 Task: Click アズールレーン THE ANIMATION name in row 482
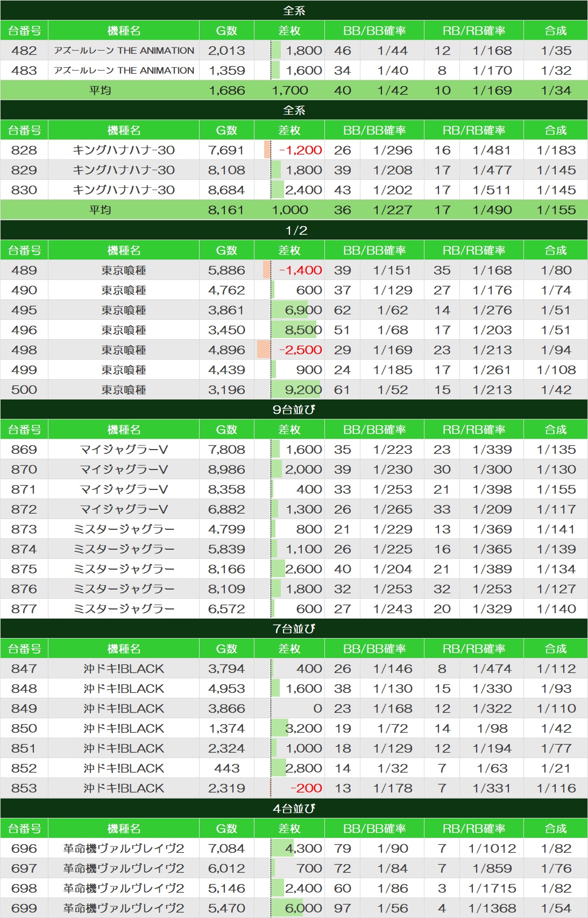point(124,51)
